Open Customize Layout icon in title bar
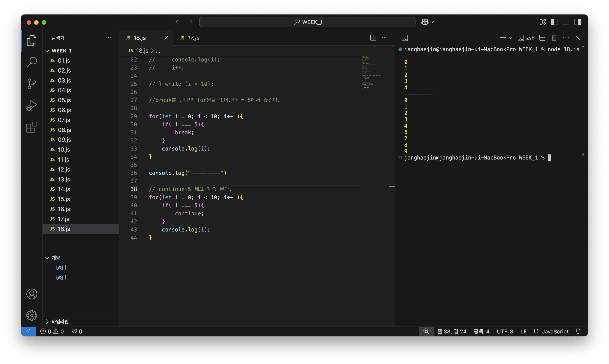Screen dimensions: 609x364 (543, 22)
